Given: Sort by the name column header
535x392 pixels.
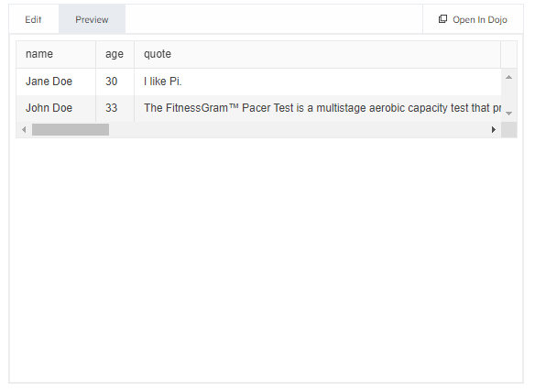Looking at the screenshot, I should [56, 54].
